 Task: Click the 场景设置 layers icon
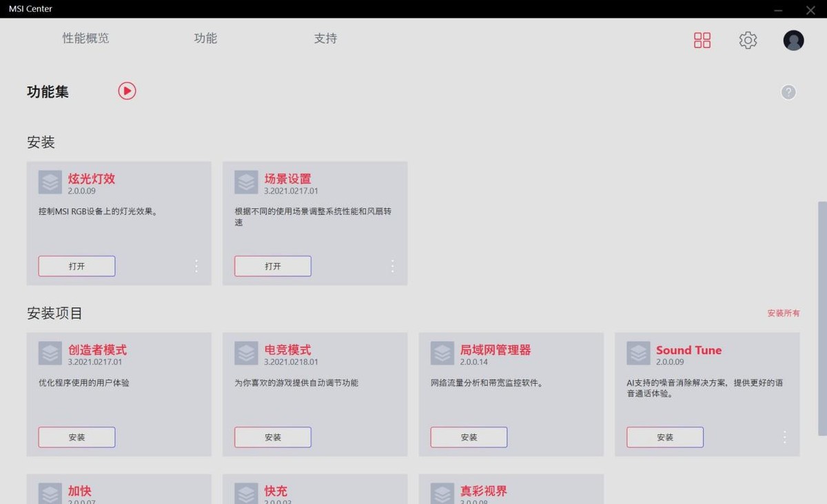246,182
